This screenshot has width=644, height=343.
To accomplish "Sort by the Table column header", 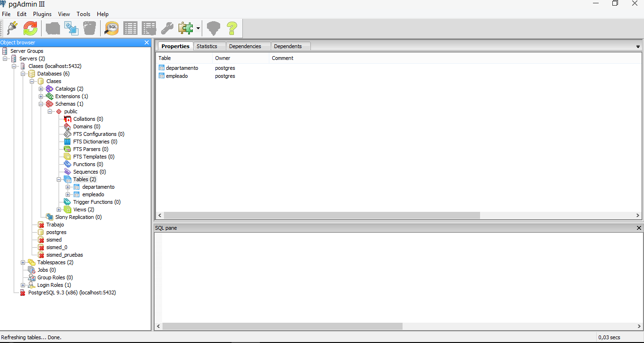I will click(184, 58).
